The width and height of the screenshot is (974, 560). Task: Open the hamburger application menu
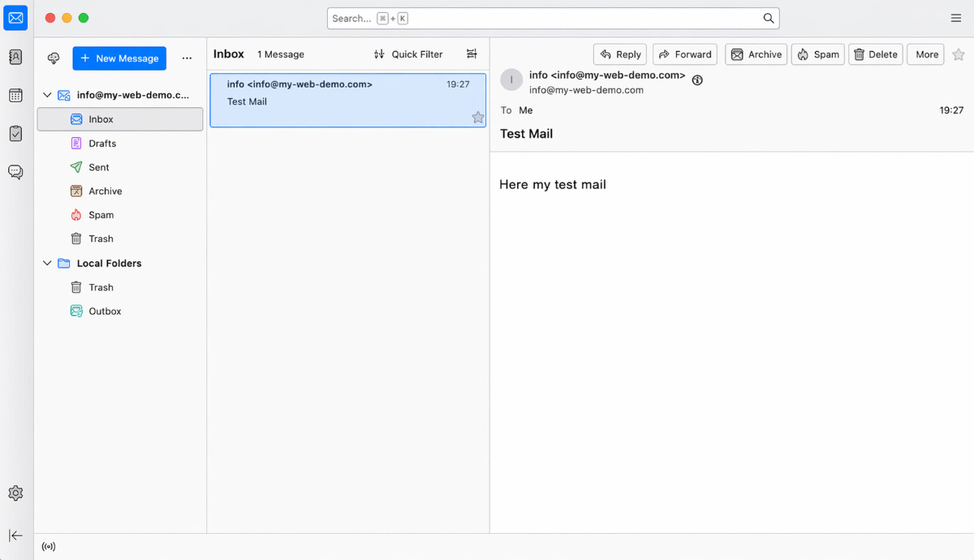point(956,18)
